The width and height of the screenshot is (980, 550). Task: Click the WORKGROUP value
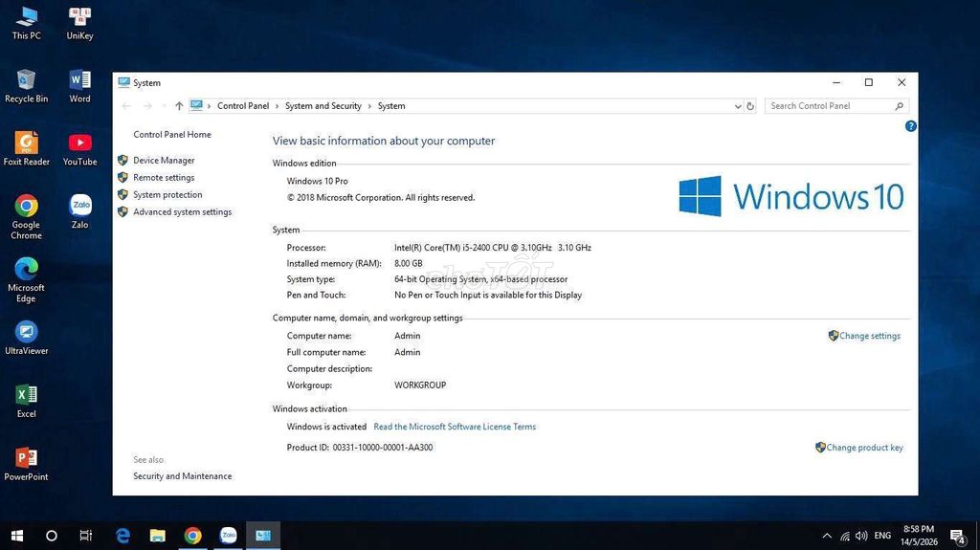420,385
